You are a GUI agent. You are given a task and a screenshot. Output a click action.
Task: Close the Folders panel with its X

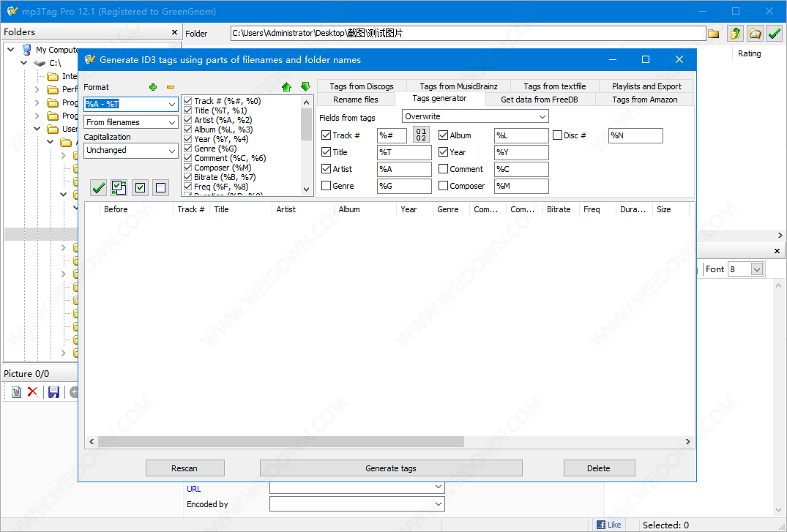(x=174, y=32)
